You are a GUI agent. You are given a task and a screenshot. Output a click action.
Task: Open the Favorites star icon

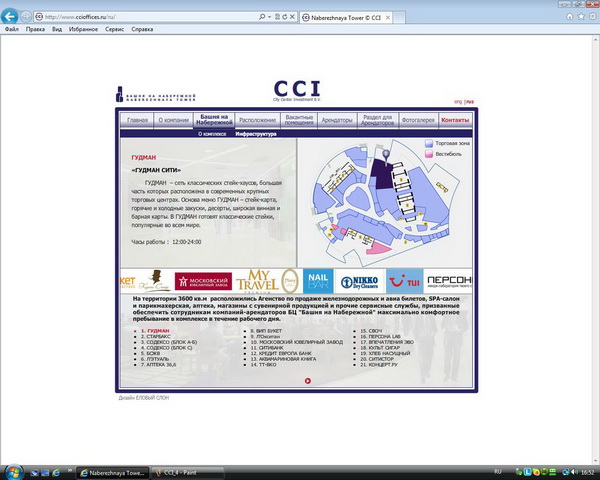point(581,16)
